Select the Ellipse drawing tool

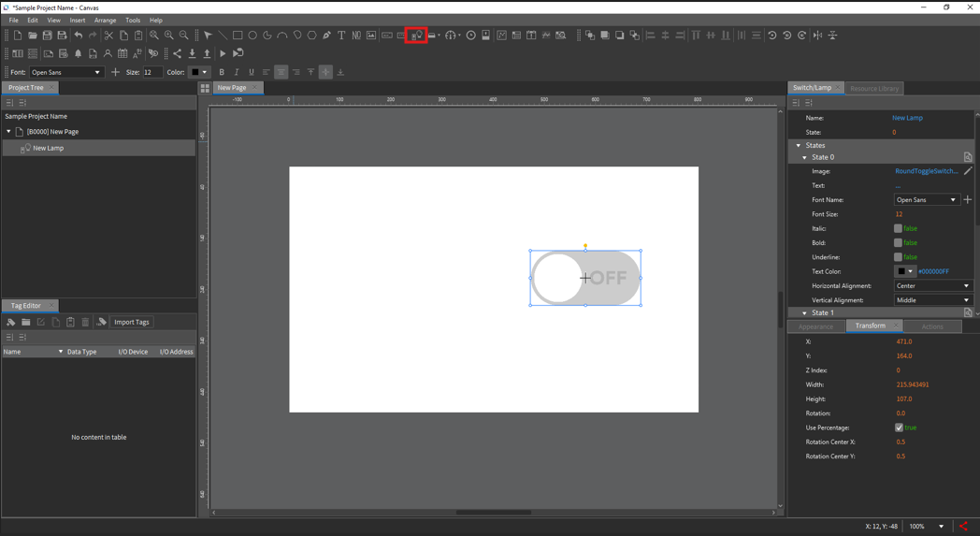pos(252,36)
